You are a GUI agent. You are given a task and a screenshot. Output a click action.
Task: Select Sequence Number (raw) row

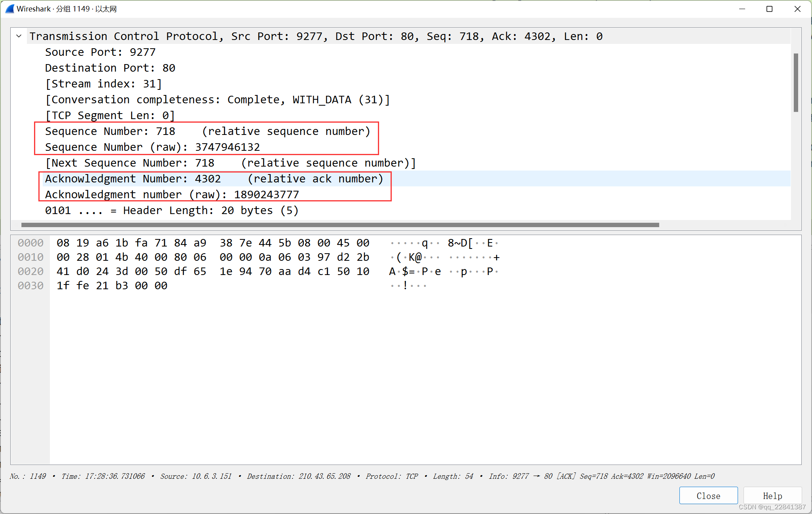400,147
